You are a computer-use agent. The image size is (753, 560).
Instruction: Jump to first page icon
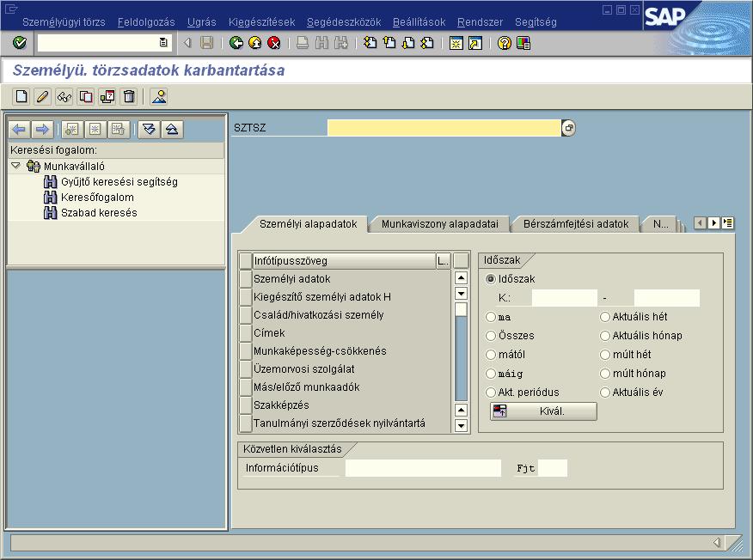point(370,43)
